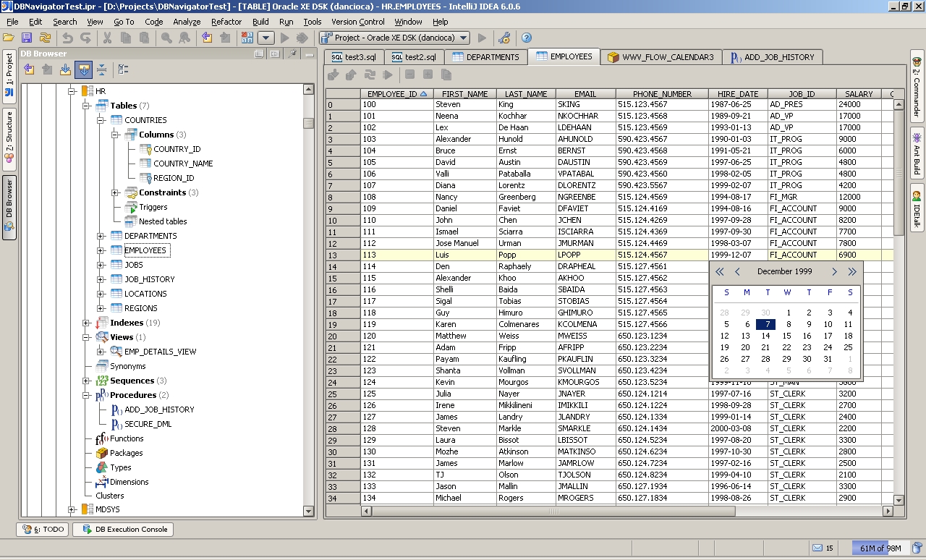Viewport: 926px width, 560px height.
Task: Expand the Sequences node
Action: 86,381
